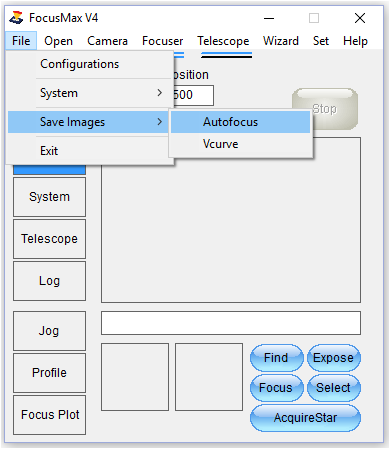Minimize the FocusMax window

click(x=269, y=18)
